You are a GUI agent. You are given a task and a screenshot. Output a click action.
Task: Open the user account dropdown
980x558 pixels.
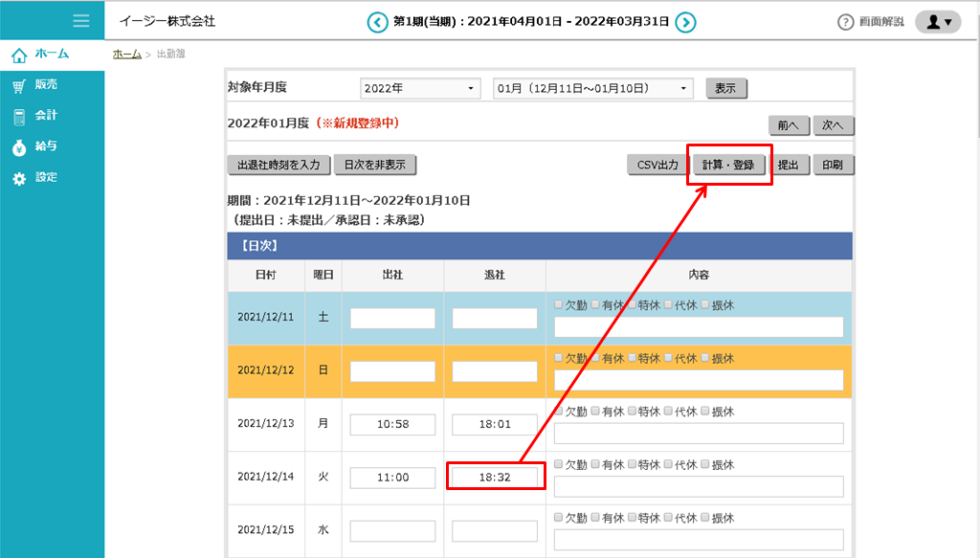[x=938, y=22]
